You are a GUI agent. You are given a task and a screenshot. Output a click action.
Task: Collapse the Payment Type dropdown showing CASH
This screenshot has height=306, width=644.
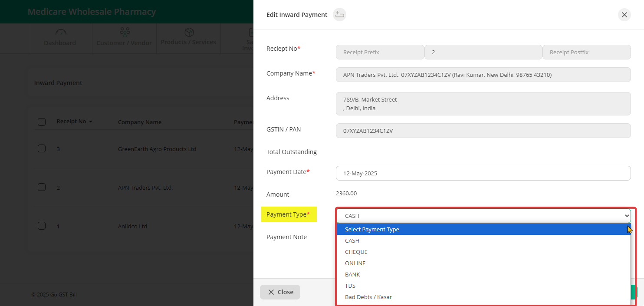click(483, 216)
